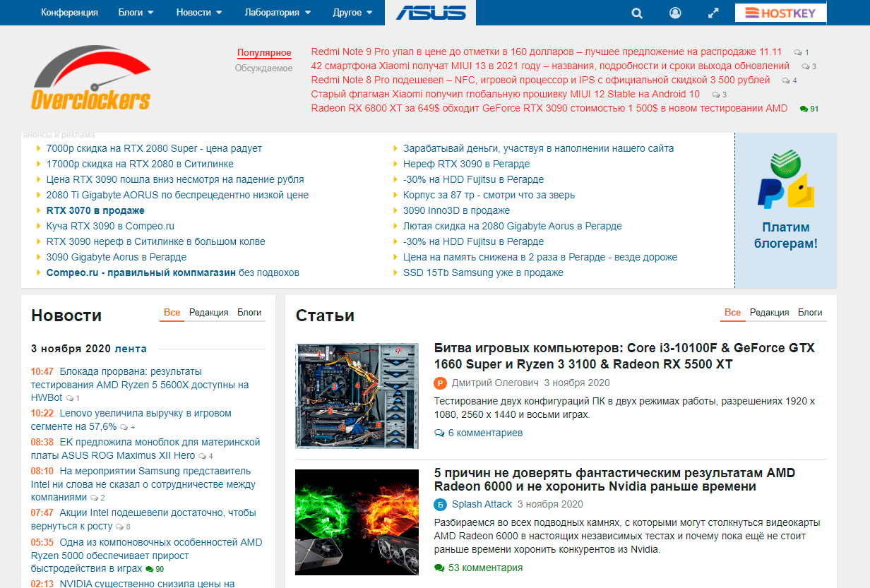Click the user account profile icon
This screenshot has height=588, width=870.
[676, 13]
